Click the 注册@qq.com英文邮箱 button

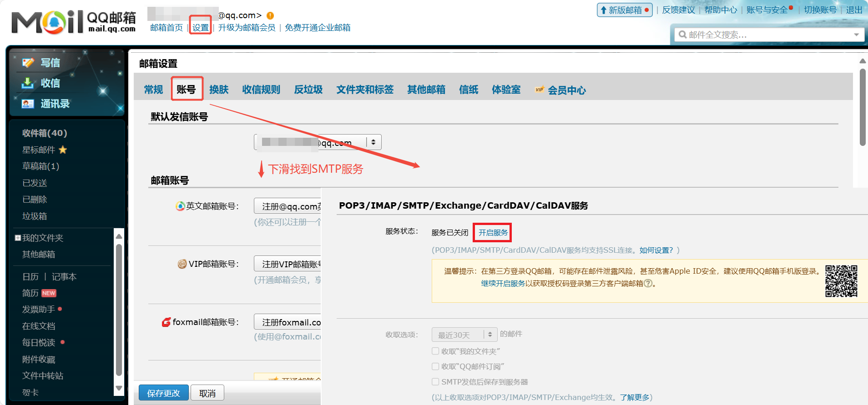coord(288,206)
